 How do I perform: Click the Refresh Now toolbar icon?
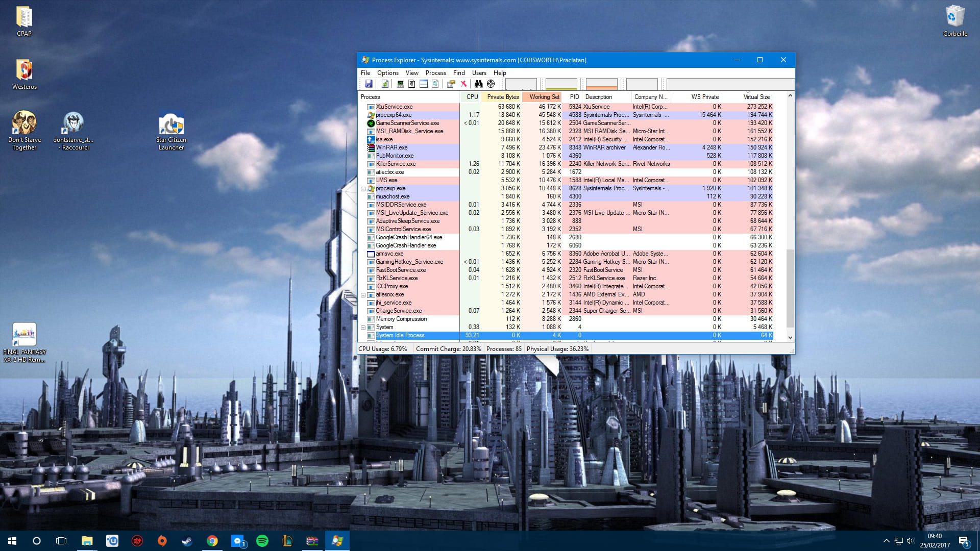coord(385,84)
